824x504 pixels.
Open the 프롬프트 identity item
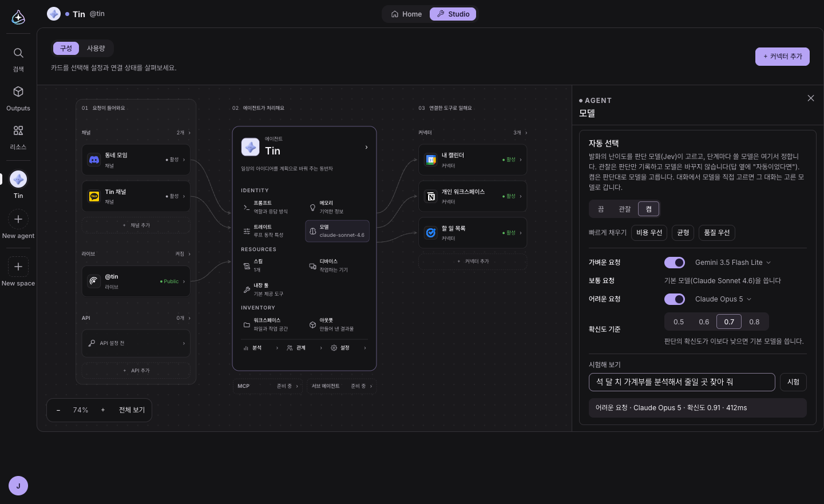(x=271, y=207)
